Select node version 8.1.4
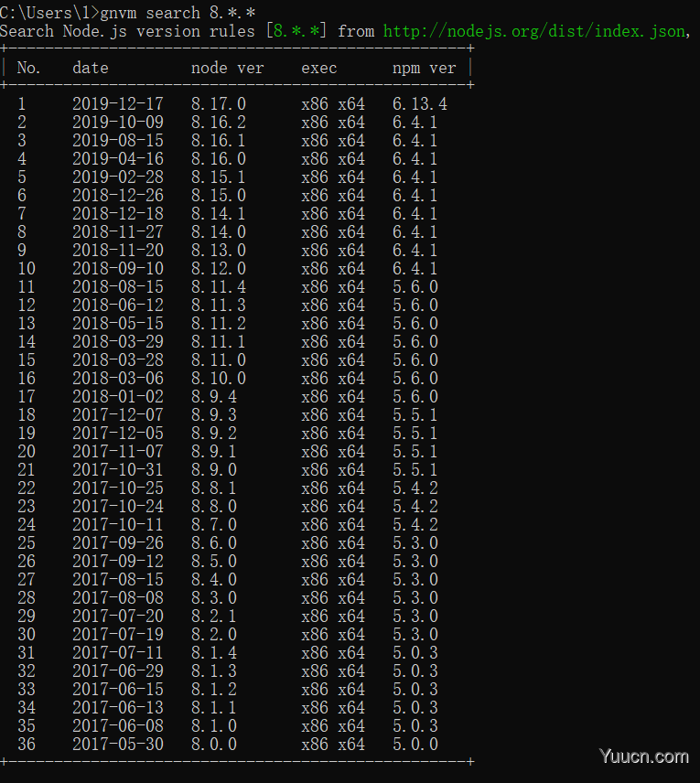The width and height of the screenshot is (700, 783). [x=214, y=653]
